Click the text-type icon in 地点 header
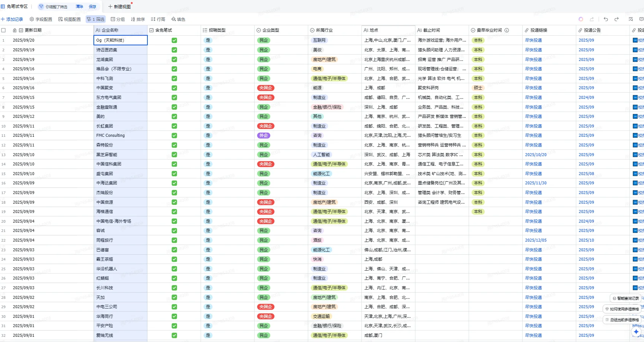 [x=366, y=30]
